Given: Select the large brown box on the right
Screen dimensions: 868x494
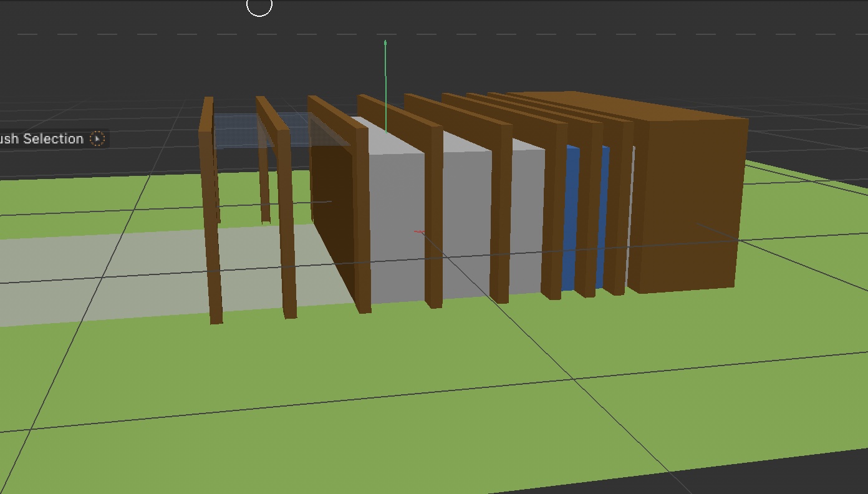Looking at the screenshot, I should 686,206.
